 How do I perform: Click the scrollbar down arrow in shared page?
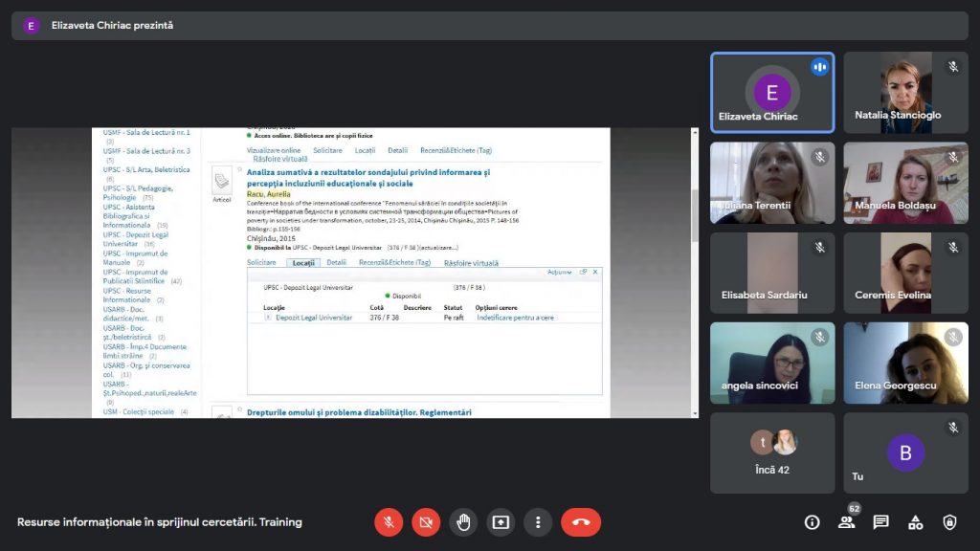[695, 413]
